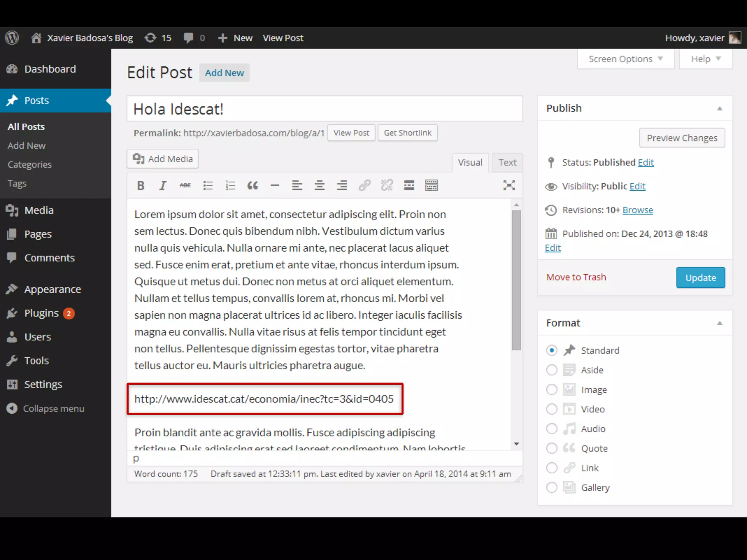Insert the Read More tag
The image size is (747, 560).
click(x=409, y=186)
